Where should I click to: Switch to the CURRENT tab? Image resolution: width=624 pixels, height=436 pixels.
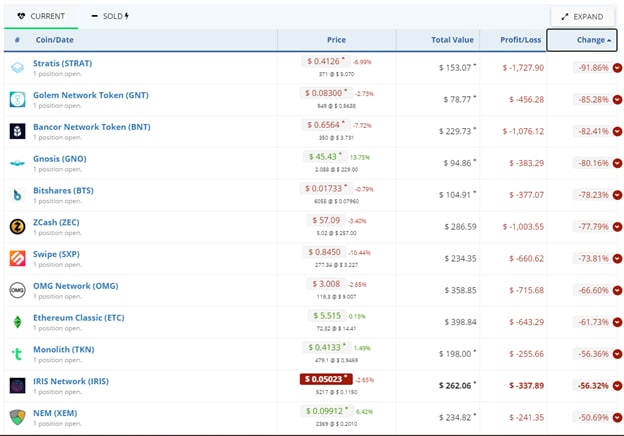tap(41, 16)
